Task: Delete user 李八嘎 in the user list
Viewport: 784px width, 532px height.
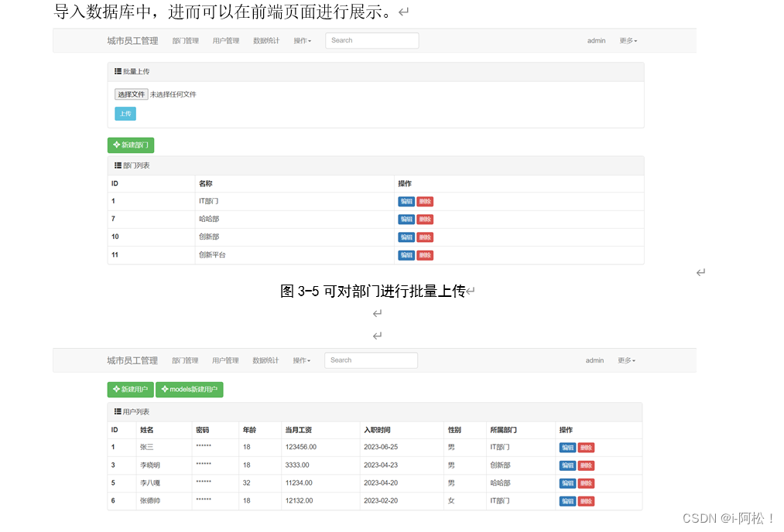Action: pyautogui.click(x=586, y=483)
